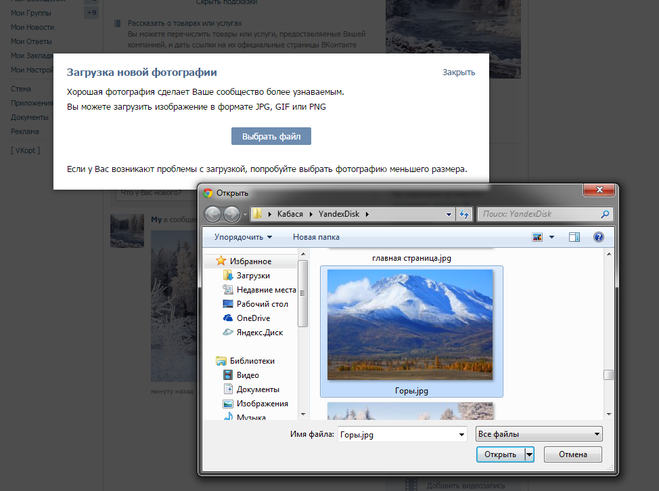659x491 pixels.
Task: Open the Загрузки folder
Action: pyautogui.click(x=253, y=275)
